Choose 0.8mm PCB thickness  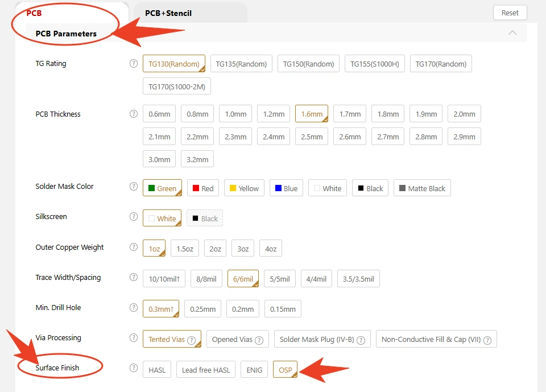197,114
